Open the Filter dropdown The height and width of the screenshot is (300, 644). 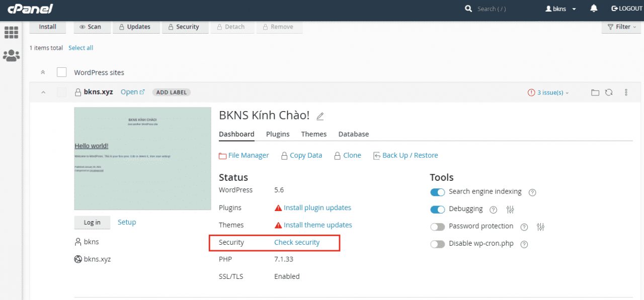(621, 27)
